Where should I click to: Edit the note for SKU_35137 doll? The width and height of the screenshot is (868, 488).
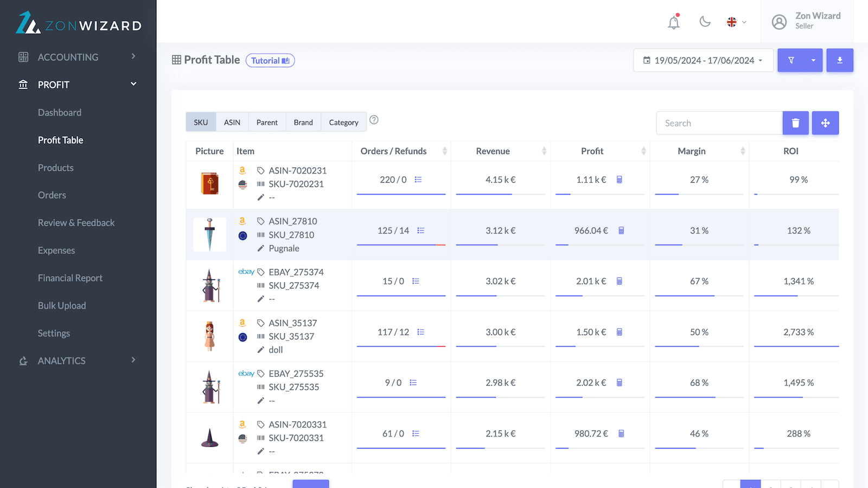tap(261, 350)
